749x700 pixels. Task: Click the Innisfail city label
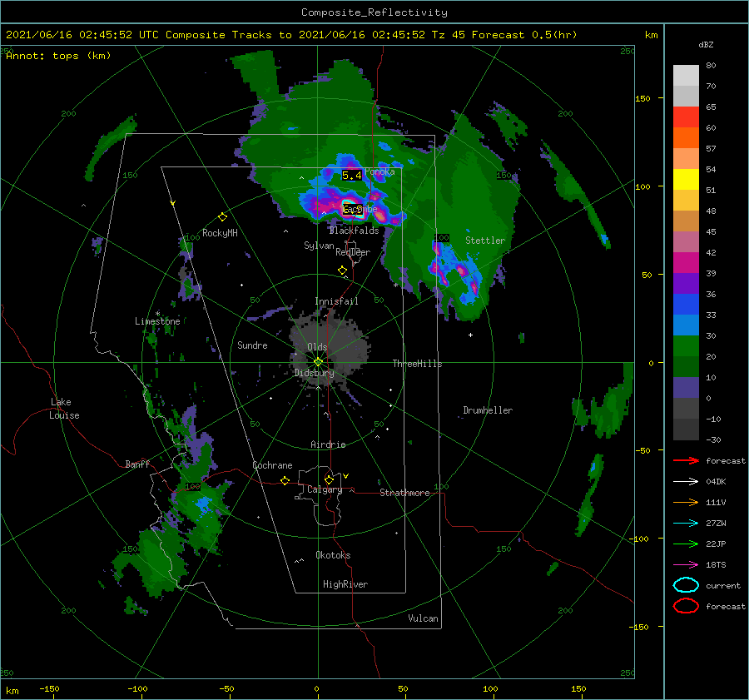(336, 301)
